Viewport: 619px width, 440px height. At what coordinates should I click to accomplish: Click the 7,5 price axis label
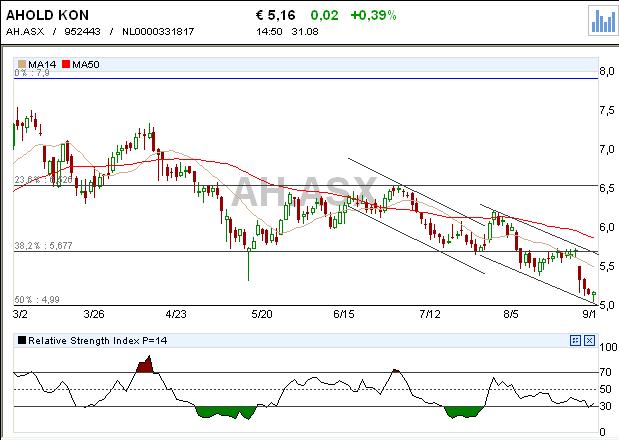(x=607, y=110)
